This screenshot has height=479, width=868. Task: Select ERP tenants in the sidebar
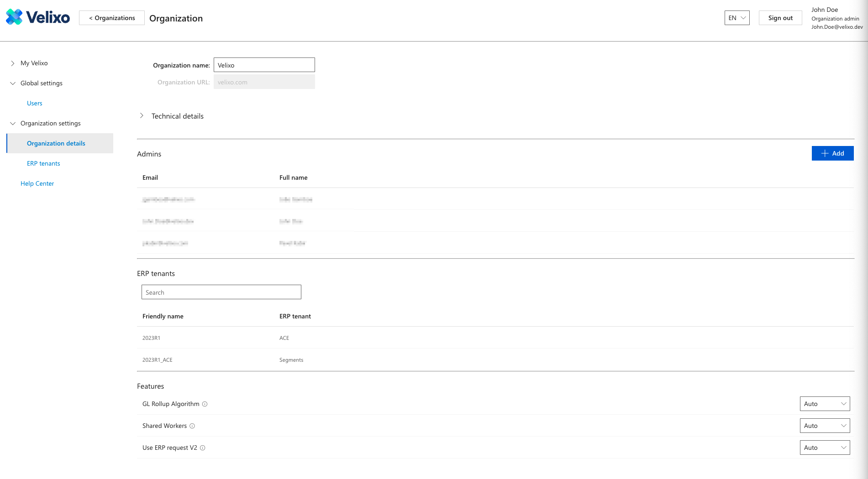coord(43,164)
